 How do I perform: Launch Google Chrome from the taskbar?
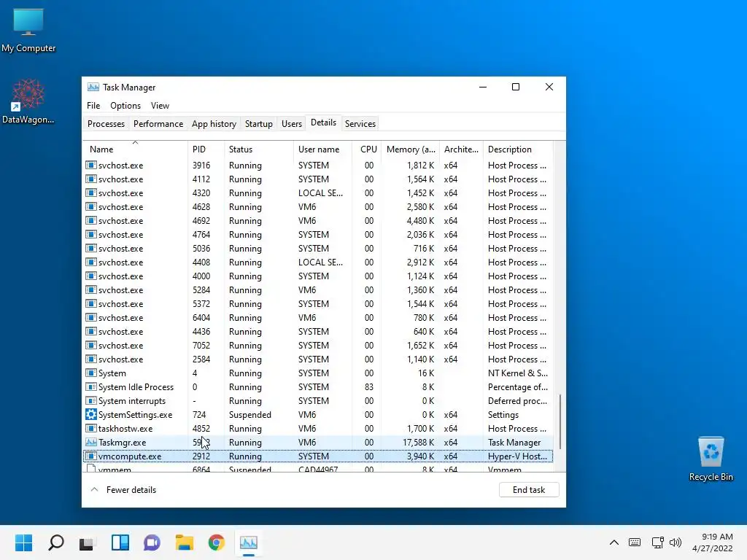point(216,542)
